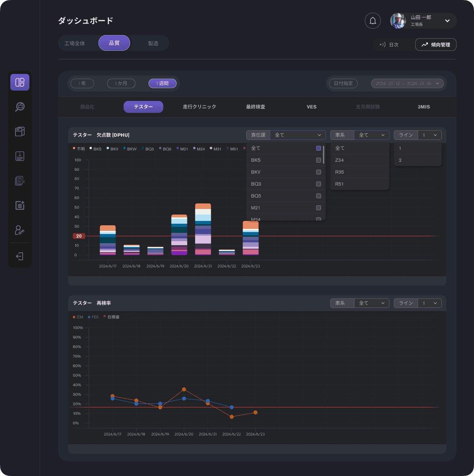This screenshot has width=474, height=476.
Task: Uncheck the 全て checkbox in the dropdown
Action: [x=318, y=148]
